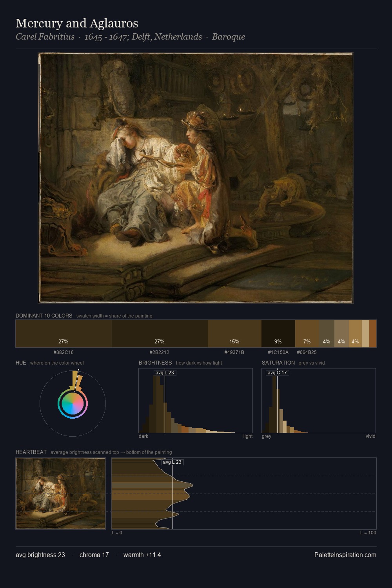Viewport: 392px width, 588px height.
Task: Click the small painting thumbnail in Heartbeat
Action: click(61, 494)
